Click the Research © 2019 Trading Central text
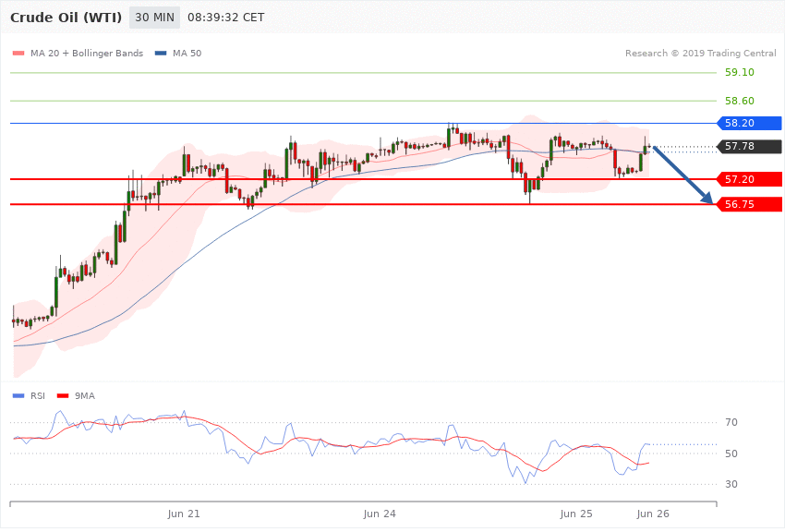The width and height of the screenshot is (785, 532). click(700, 53)
